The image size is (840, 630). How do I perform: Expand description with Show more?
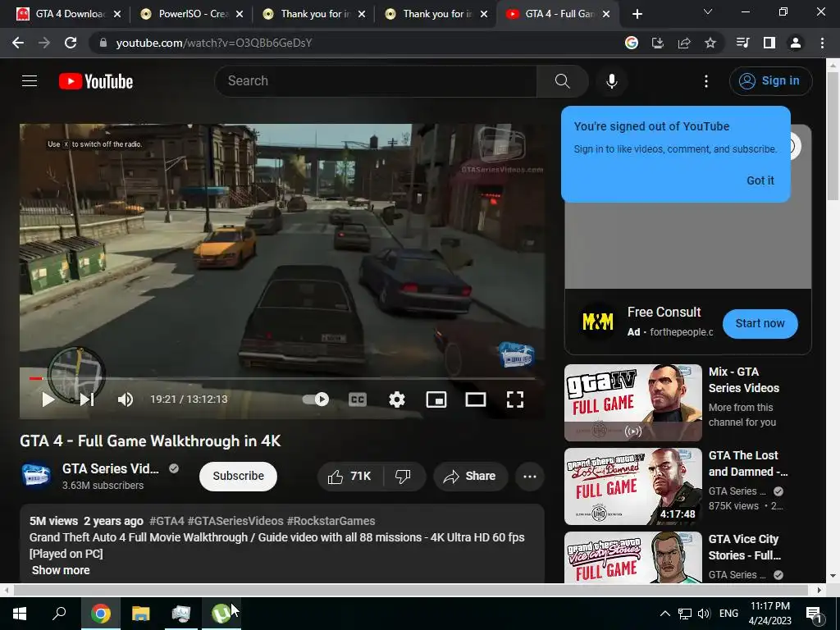click(61, 570)
